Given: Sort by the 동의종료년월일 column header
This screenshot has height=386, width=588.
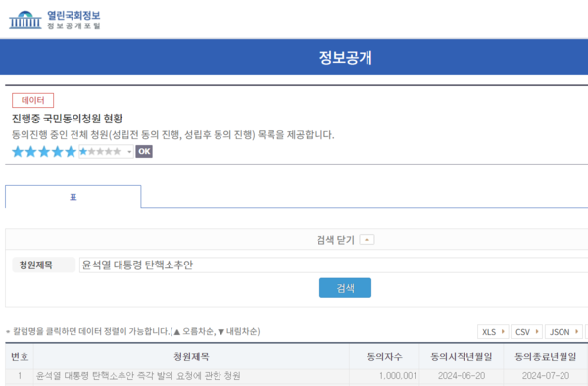Looking at the screenshot, I should (x=546, y=356).
